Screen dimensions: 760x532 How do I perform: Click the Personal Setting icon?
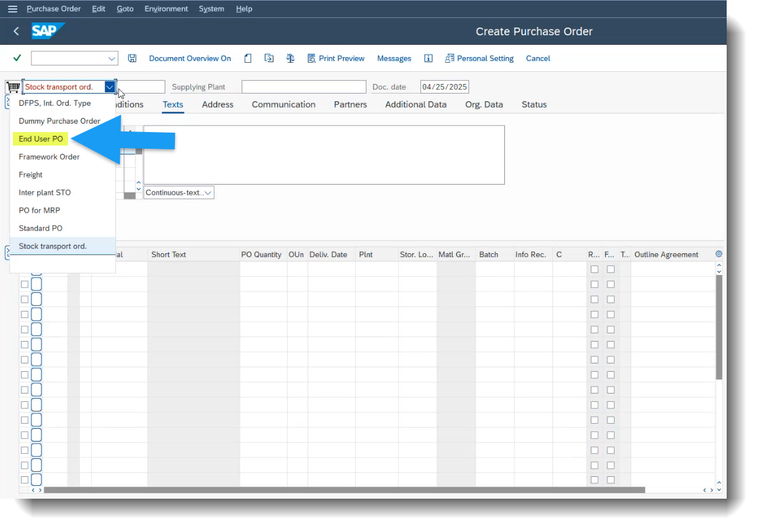coord(449,58)
